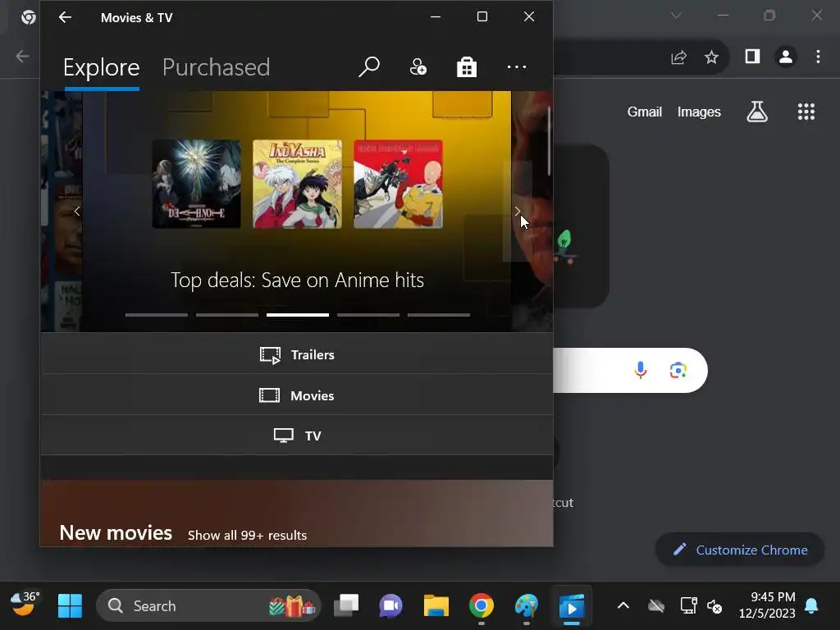This screenshot has width=840, height=630.
Task: Open Chrome tab search chevron
Action: coord(676,16)
